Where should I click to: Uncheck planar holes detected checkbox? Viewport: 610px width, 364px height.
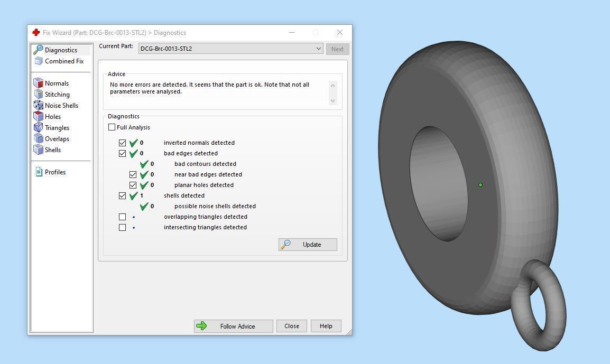click(x=133, y=185)
